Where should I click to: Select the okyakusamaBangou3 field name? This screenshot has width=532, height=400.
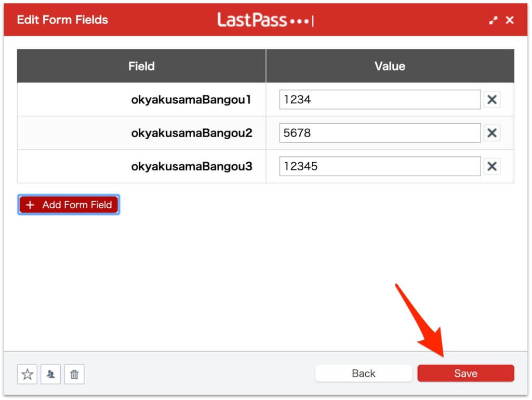point(192,167)
